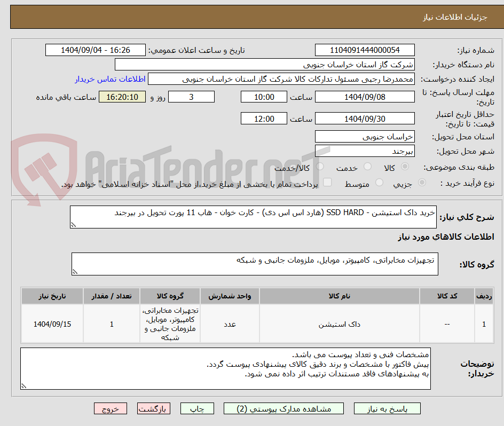
Task: Click the چاپ print button
Action: tap(197, 408)
